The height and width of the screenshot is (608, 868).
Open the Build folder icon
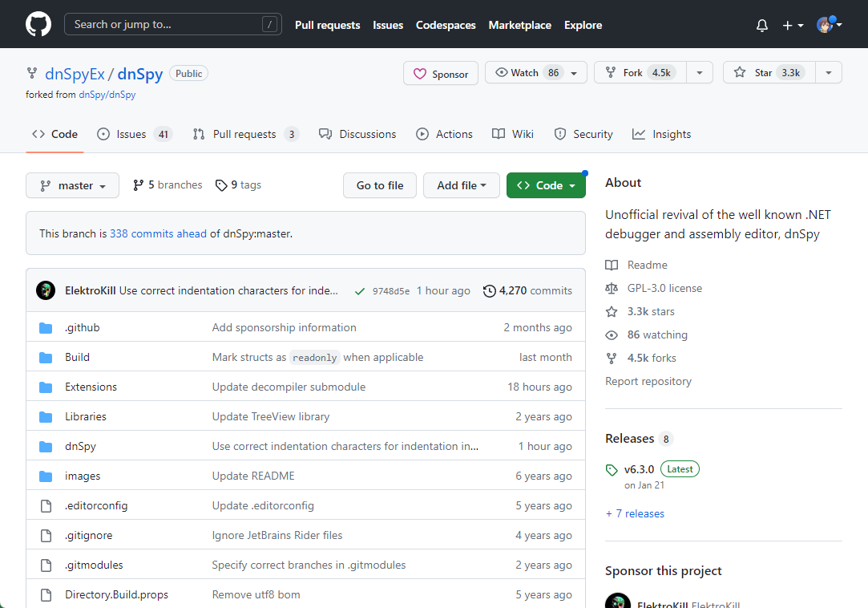(x=46, y=358)
